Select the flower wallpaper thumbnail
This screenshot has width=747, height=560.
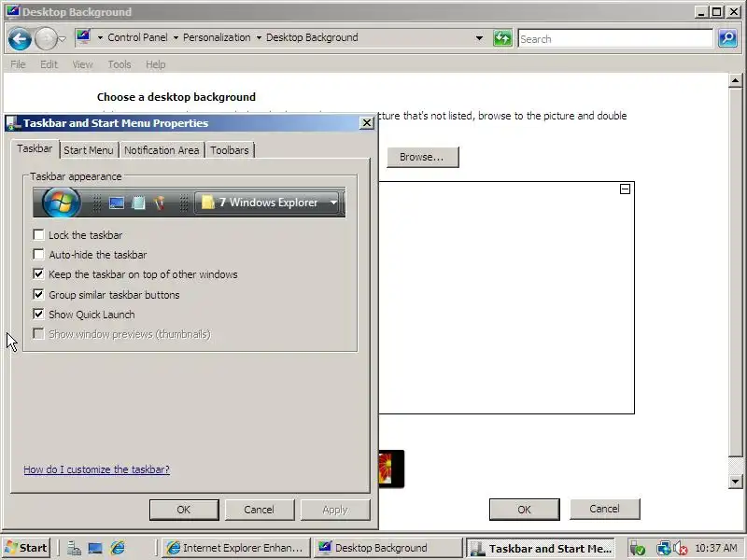tap(391, 469)
